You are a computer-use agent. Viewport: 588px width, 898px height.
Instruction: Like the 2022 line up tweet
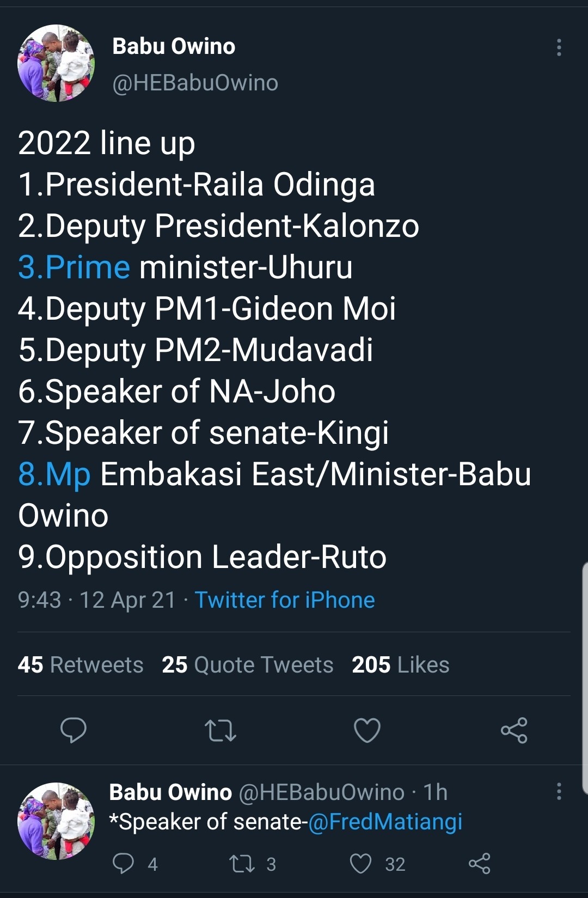367,730
